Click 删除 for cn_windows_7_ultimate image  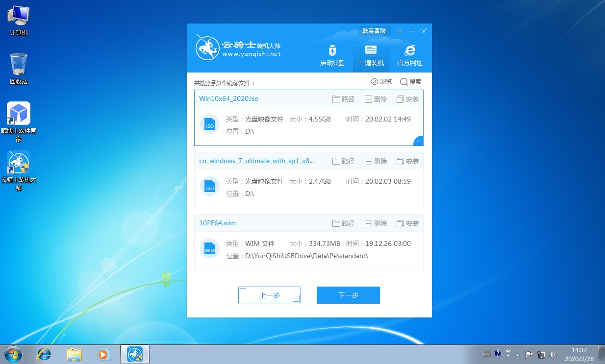[x=376, y=161]
